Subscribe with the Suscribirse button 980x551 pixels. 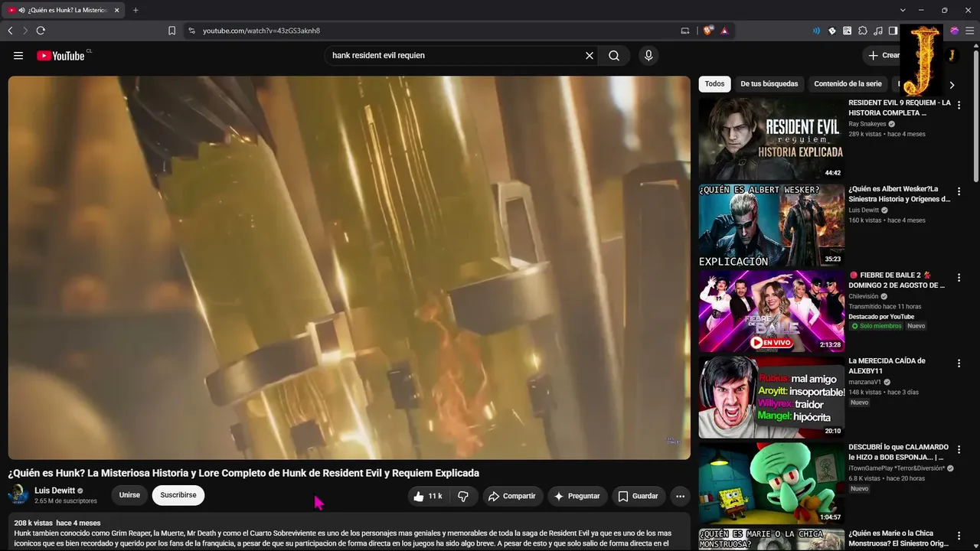(x=178, y=495)
